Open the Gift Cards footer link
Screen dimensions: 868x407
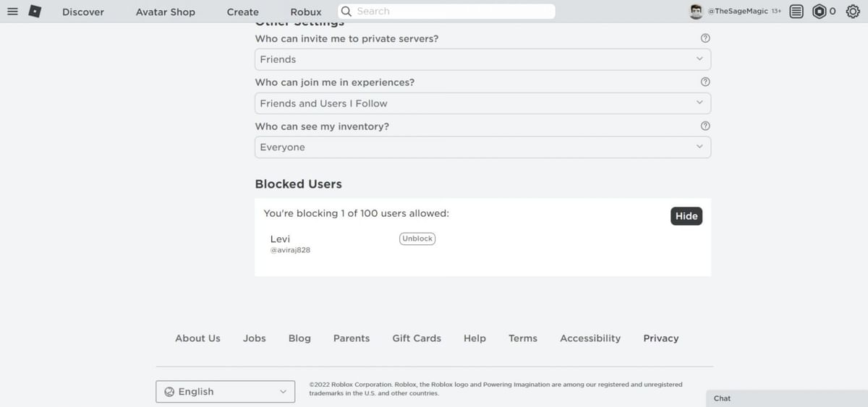pos(417,338)
